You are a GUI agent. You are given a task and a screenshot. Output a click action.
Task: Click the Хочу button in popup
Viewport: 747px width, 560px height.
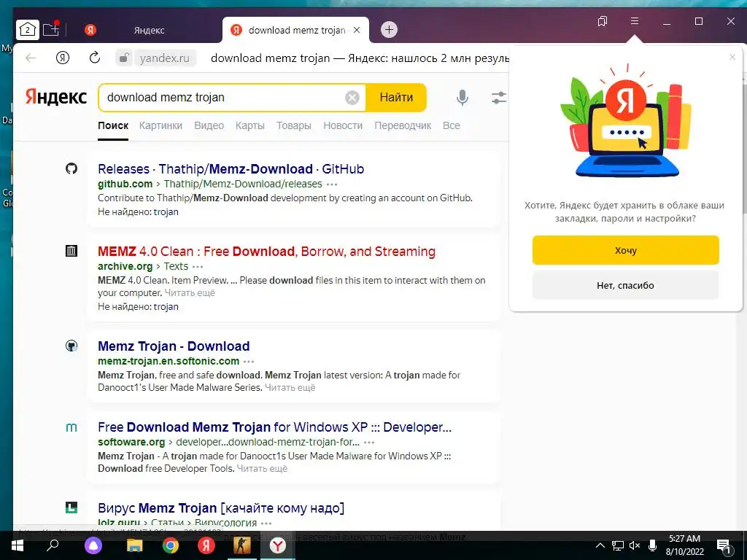pyautogui.click(x=625, y=250)
